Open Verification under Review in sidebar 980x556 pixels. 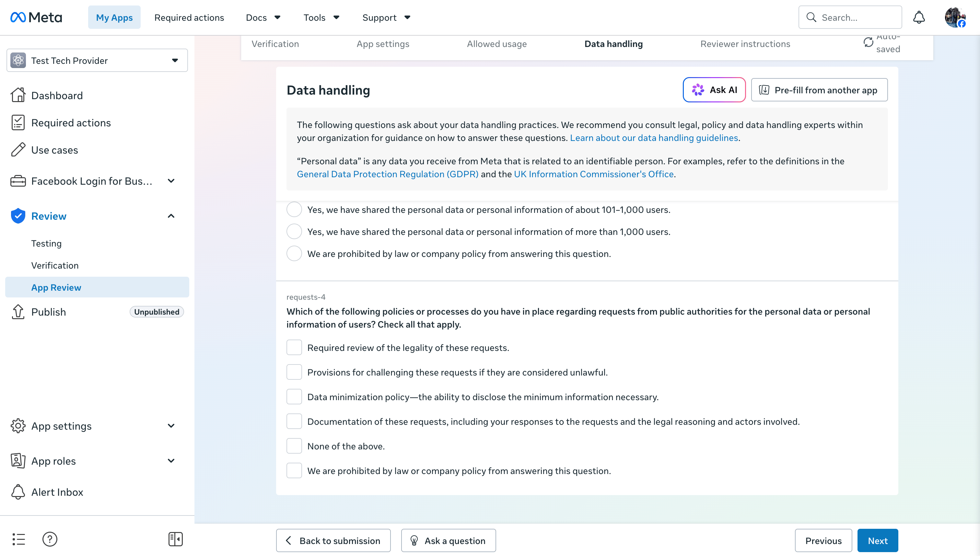[55, 265]
